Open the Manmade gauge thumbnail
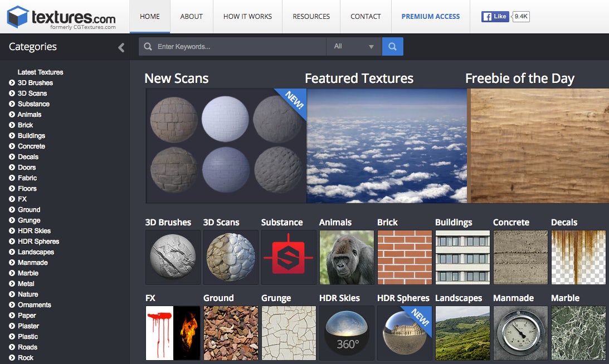The image size is (609, 364). [x=520, y=333]
